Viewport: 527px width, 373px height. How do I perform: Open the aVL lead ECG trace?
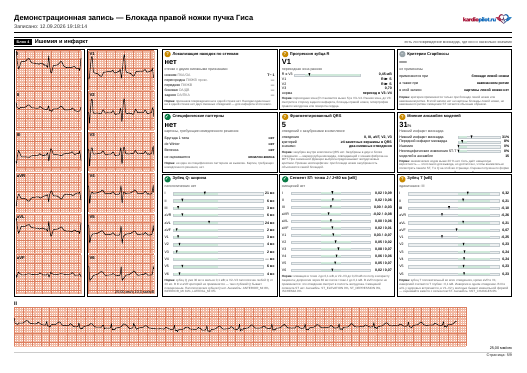[x=49, y=234]
